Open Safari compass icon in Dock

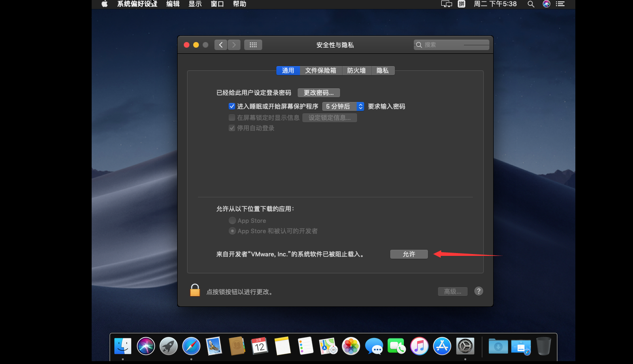pyautogui.click(x=191, y=346)
